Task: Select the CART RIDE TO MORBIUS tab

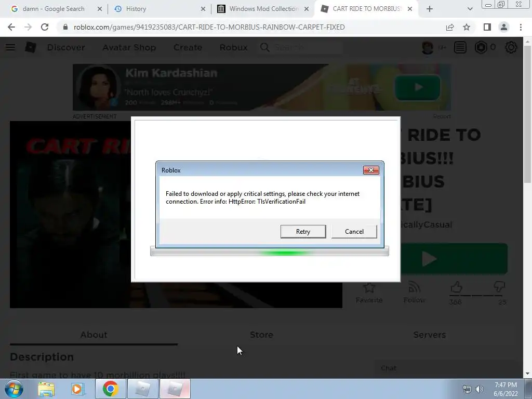Action: coord(366,9)
